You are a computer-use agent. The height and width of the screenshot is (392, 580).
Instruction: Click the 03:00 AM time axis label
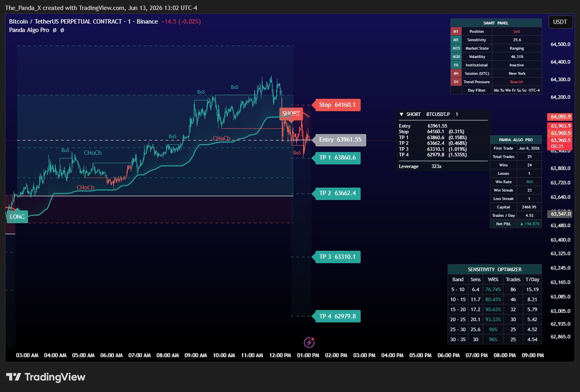[27, 355]
